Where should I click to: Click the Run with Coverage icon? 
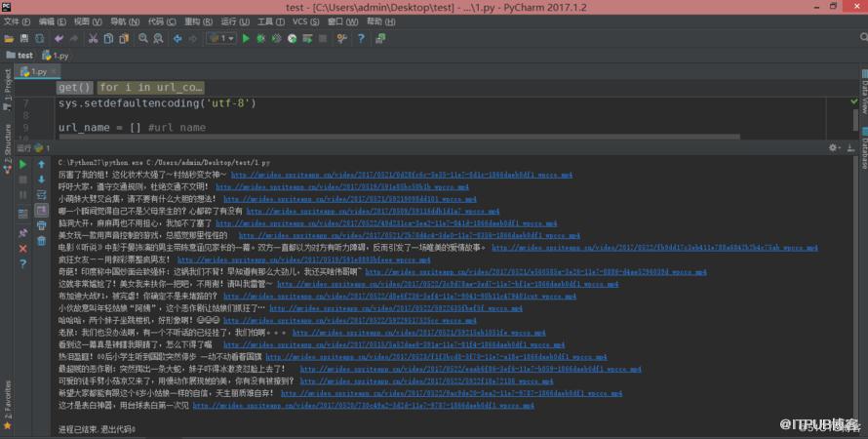click(277, 38)
